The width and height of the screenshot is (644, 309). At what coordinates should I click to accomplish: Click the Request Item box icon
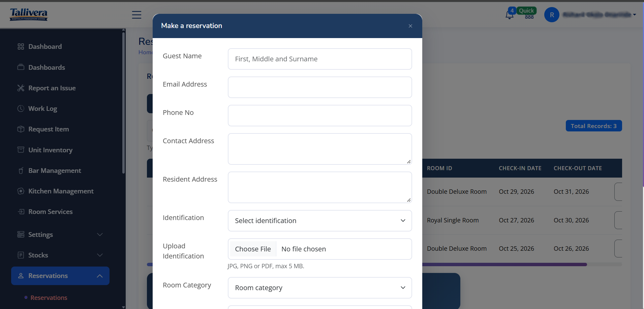[21, 129]
